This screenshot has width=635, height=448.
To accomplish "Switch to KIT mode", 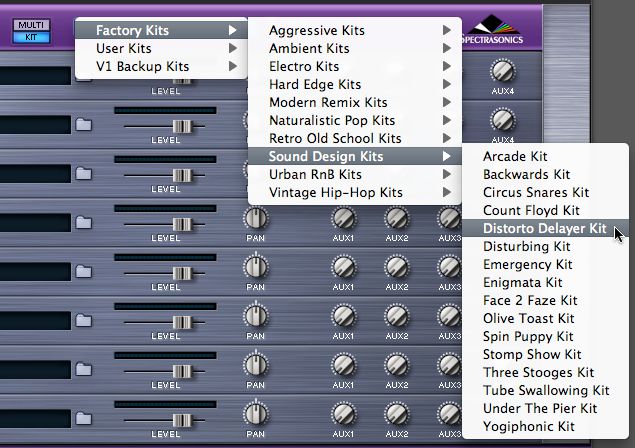I will [x=31, y=37].
